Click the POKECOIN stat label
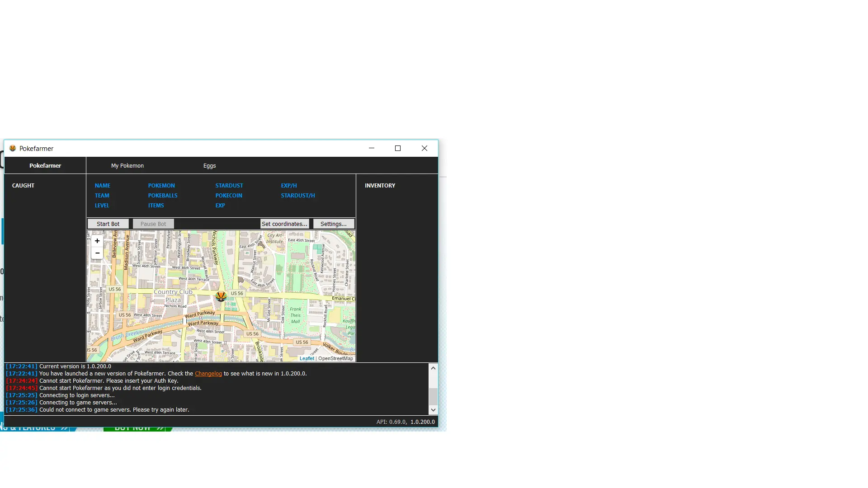 (x=229, y=196)
